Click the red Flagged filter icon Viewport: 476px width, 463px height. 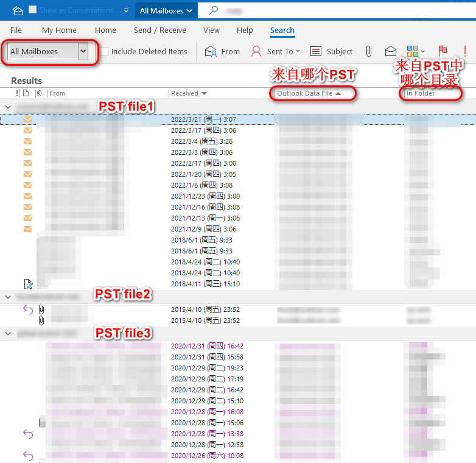point(443,52)
